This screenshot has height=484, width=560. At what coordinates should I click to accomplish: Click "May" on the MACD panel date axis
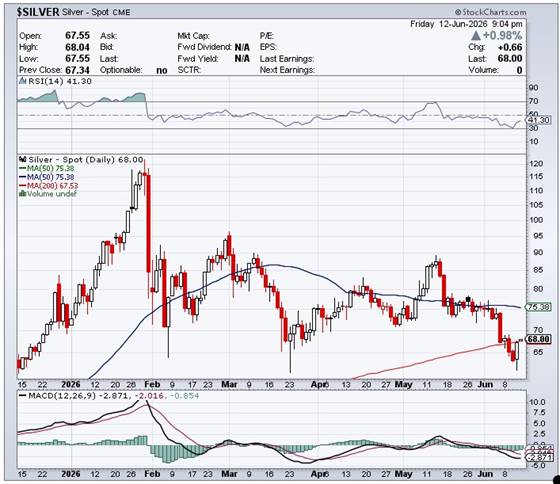click(404, 474)
